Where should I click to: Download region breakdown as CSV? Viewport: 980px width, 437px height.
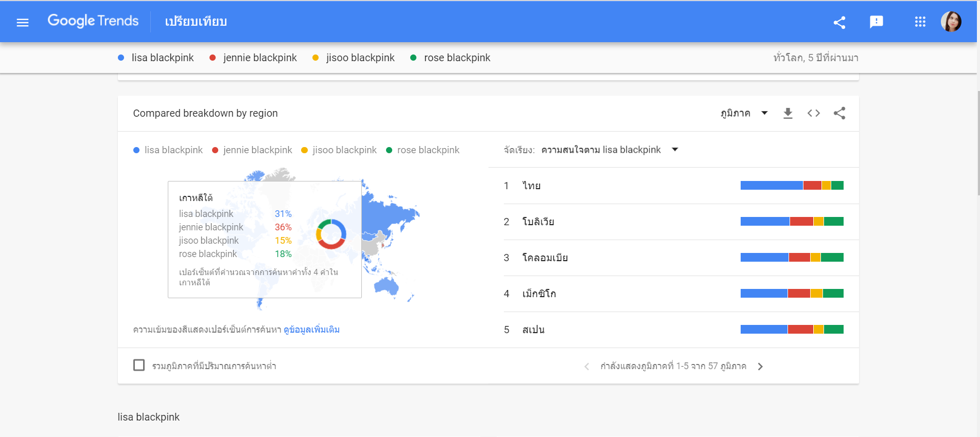[x=788, y=113]
